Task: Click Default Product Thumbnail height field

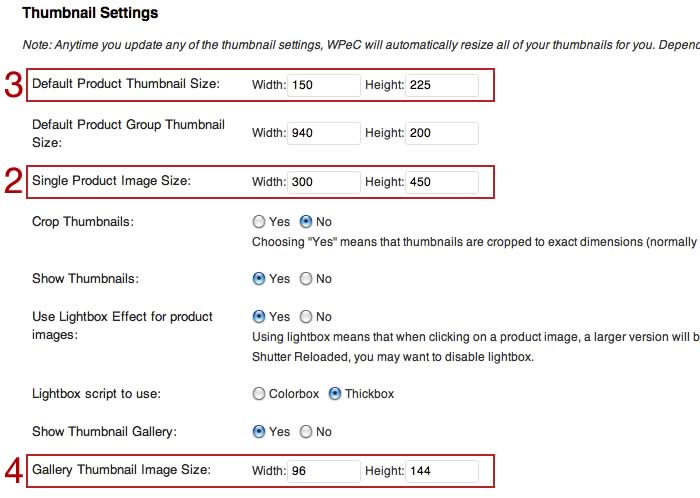Action: 441,85
